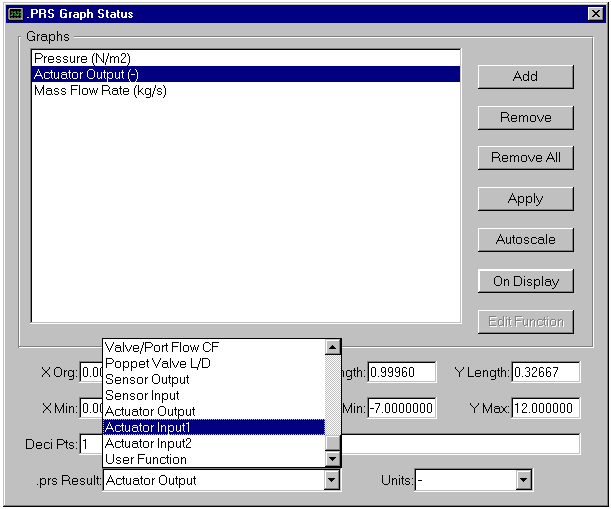This screenshot has width=611, height=509.
Task: Choose Sensor Input from the list
Action: 214,395
